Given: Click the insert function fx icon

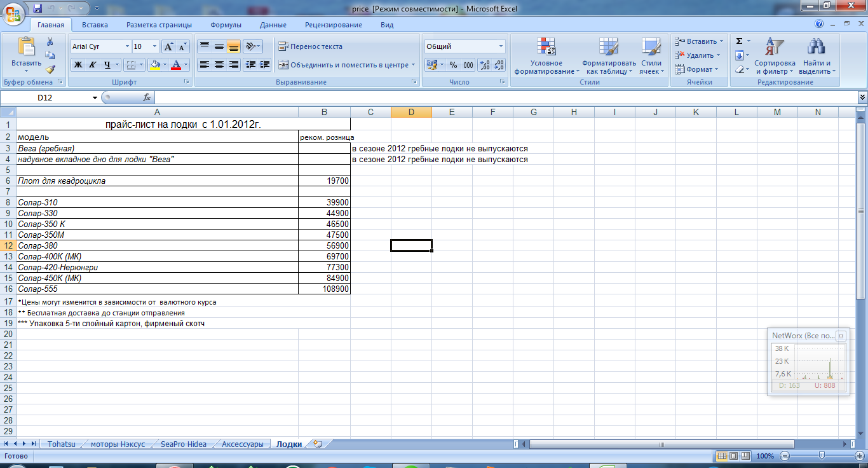Looking at the screenshot, I should tap(147, 97).
